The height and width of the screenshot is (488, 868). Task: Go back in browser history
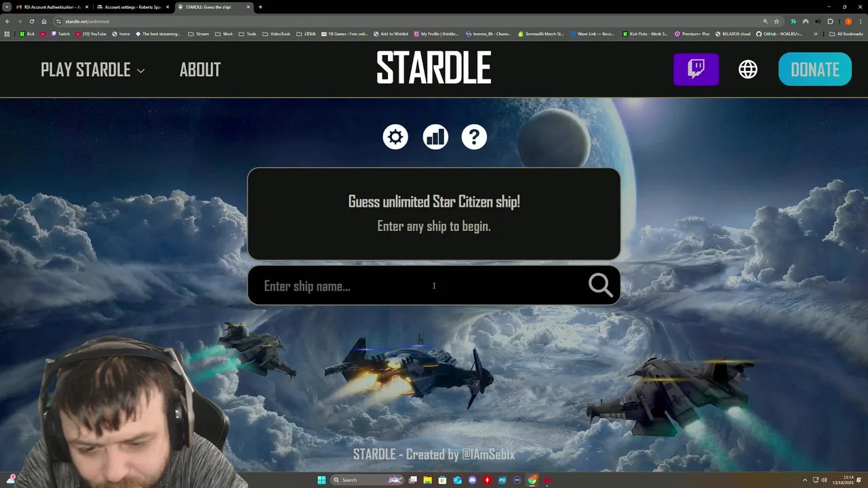(7, 21)
